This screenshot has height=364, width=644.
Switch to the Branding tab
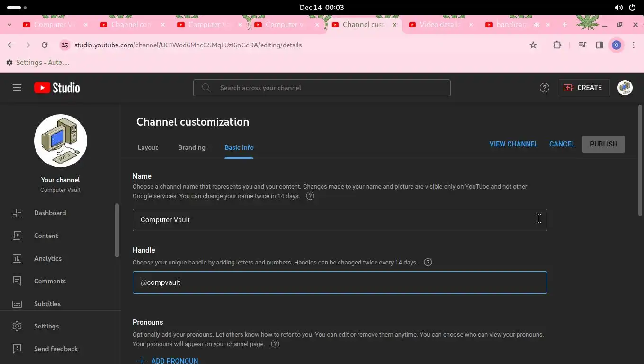(x=192, y=147)
